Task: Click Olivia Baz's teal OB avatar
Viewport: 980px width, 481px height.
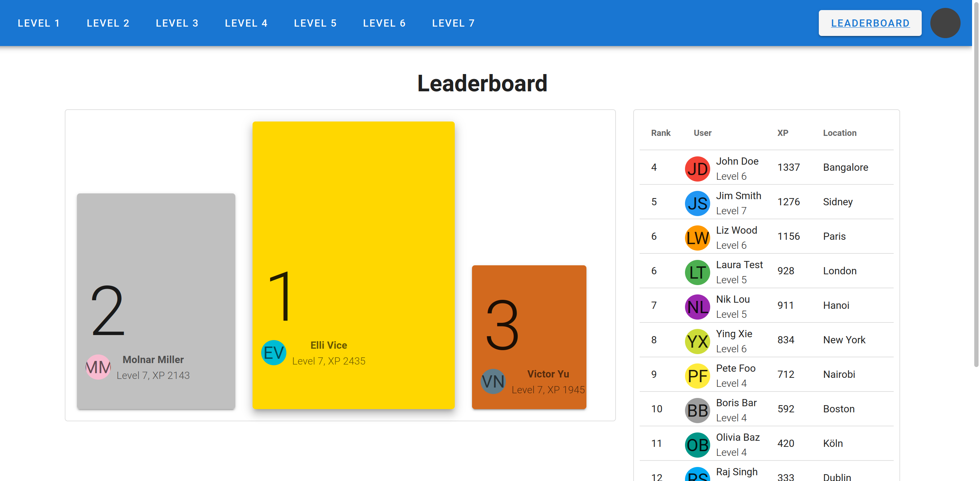Action: (697, 444)
